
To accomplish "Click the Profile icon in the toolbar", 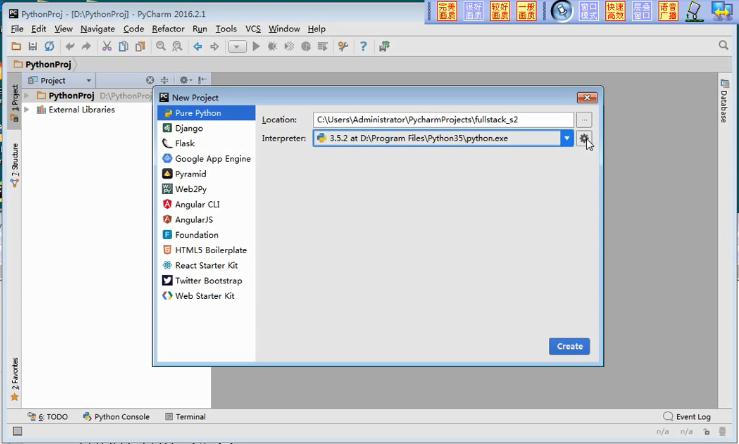I will [306, 46].
